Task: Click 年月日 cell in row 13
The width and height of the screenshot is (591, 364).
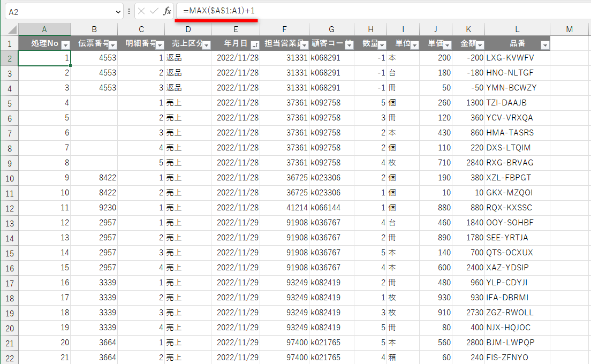Action: (236, 223)
